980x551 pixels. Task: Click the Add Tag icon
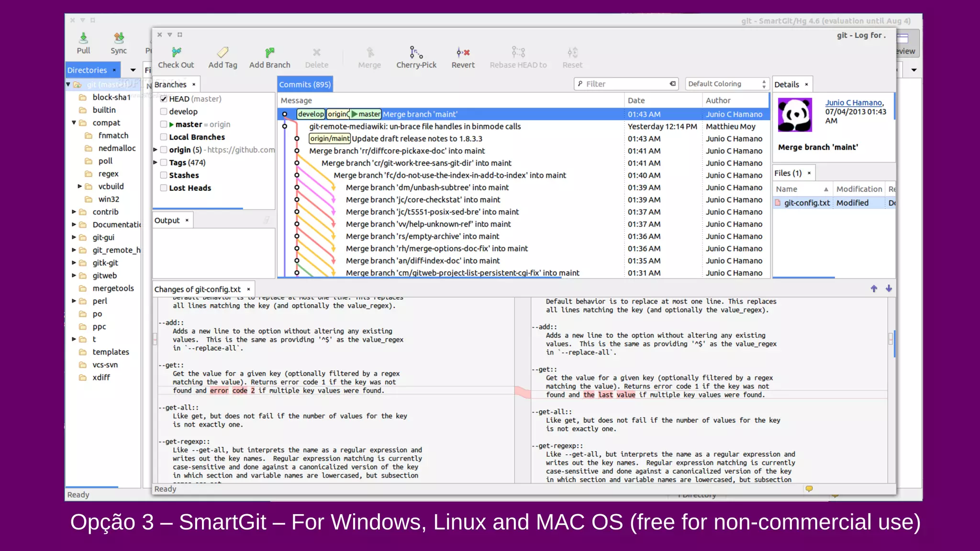point(223,52)
